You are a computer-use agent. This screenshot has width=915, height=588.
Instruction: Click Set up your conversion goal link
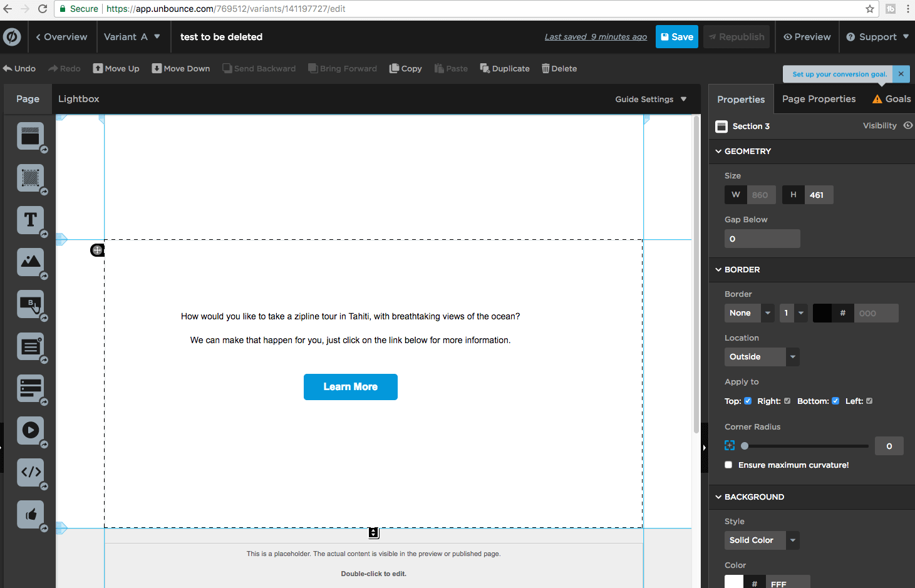click(839, 74)
